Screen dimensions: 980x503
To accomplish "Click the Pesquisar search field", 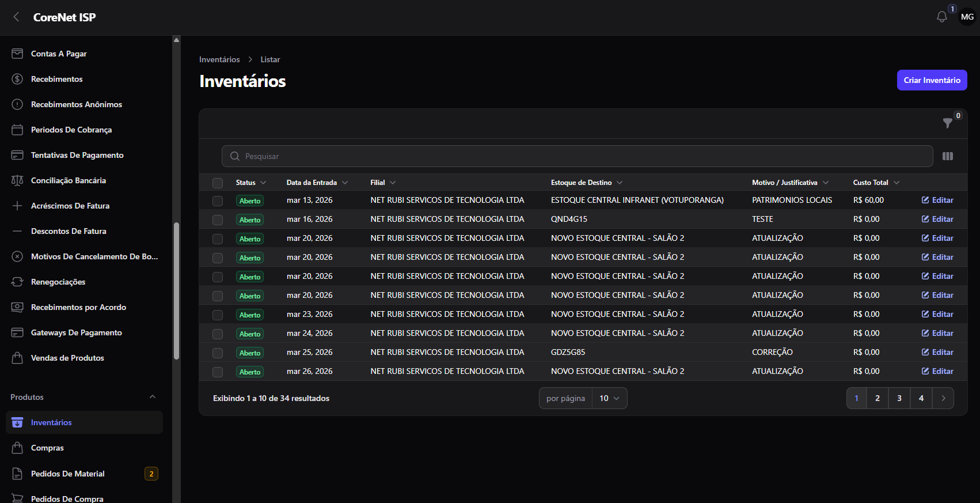I will (x=577, y=156).
